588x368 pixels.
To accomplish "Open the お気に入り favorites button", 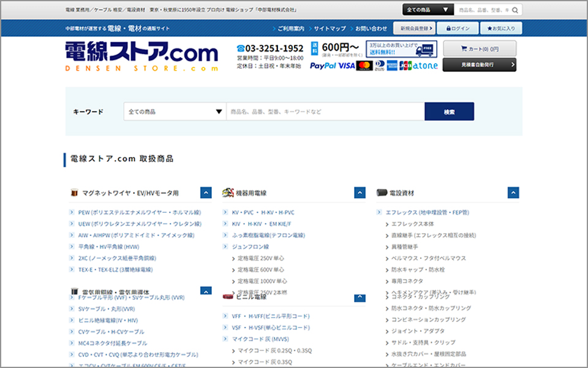I will 501,28.
